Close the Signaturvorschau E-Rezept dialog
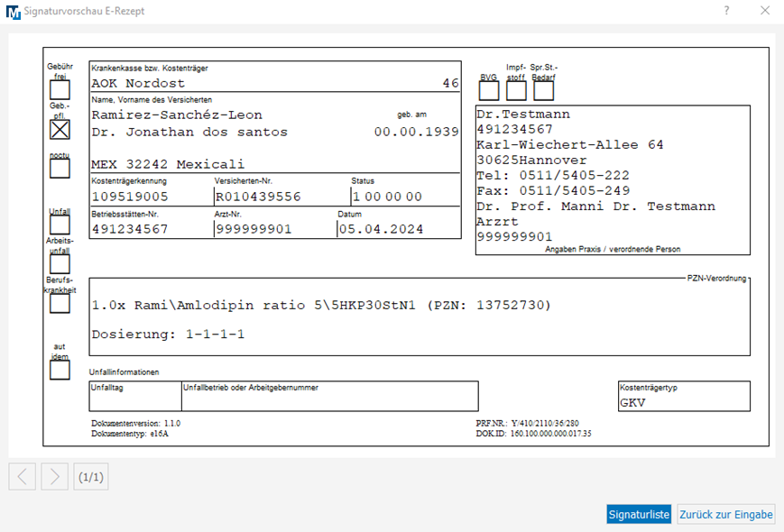 coord(765,11)
